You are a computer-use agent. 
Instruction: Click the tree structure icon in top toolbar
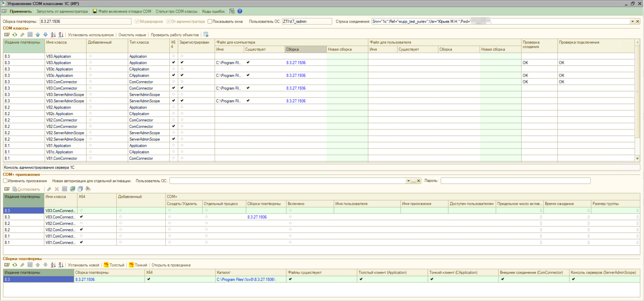(x=232, y=12)
